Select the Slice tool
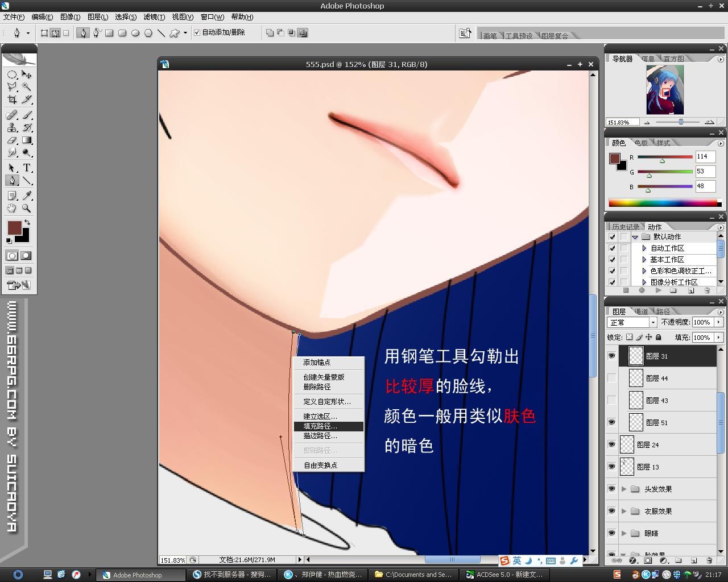The image size is (728, 582). [27, 99]
